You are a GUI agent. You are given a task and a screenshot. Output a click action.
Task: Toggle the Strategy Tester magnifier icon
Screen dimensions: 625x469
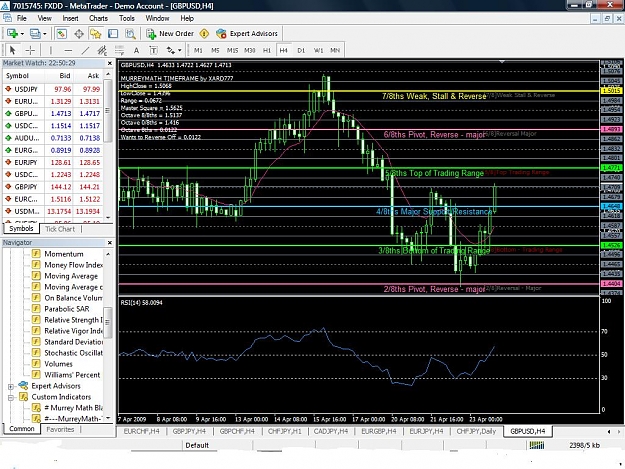(130, 34)
